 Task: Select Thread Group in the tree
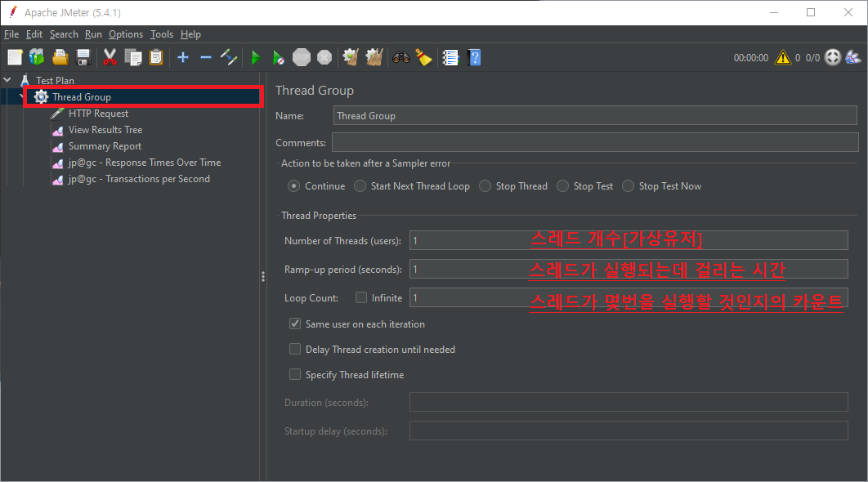tap(82, 97)
